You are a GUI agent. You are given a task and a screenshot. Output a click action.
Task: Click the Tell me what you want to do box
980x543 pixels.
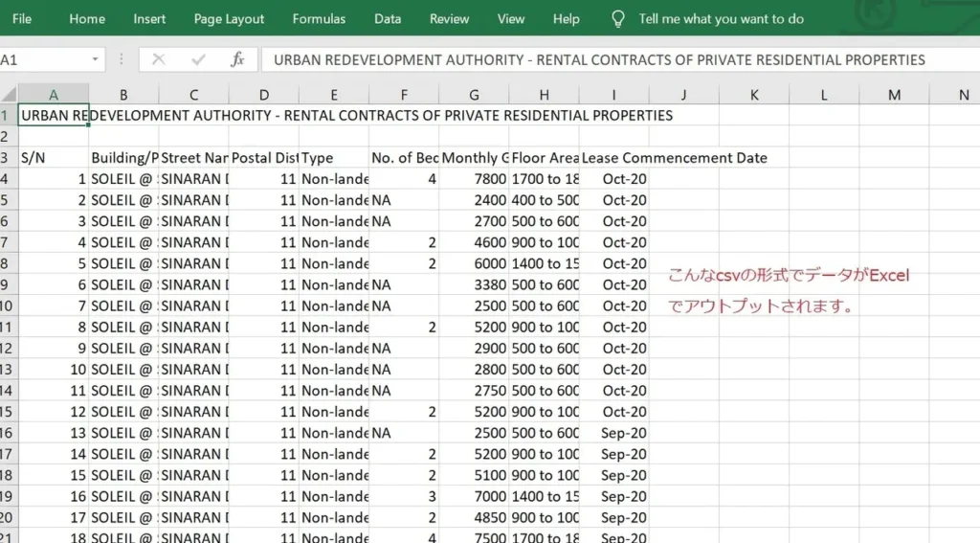coord(721,19)
